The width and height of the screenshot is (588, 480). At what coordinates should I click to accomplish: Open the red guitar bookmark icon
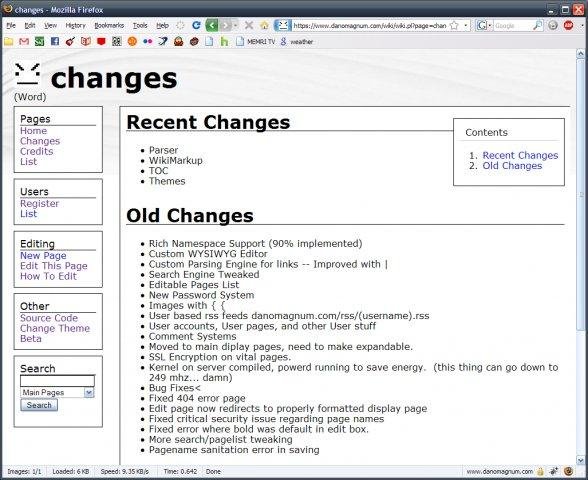[70, 41]
